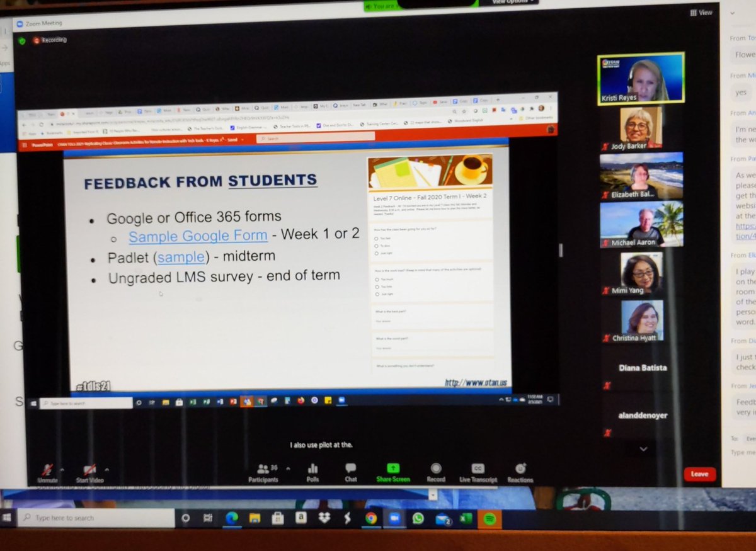
Task: Open the Polls icon in Zoom toolbar
Action: 312,469
